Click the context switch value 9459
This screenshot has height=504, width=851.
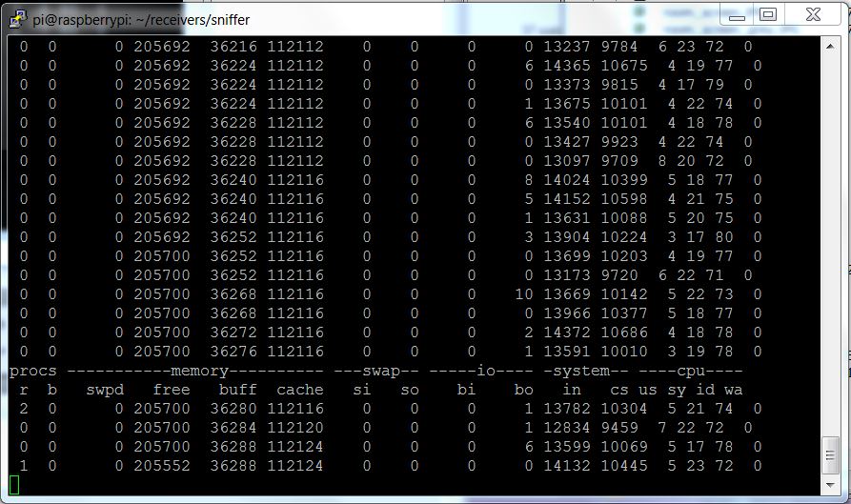[x=619, y=428]
